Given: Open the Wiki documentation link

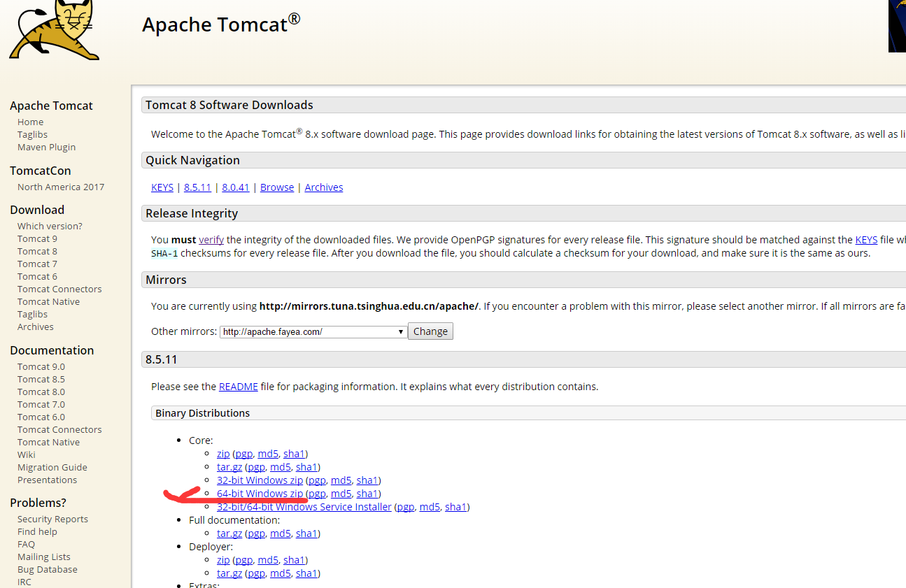Looking at the screenshot, I should (x=26, y=454).
